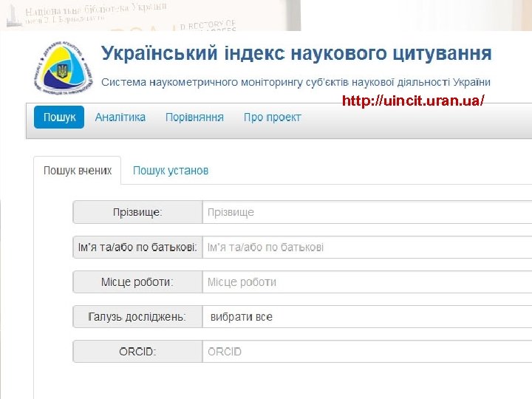Expand the Галузь досліджень dropdown
The width and height of the screenshot is (532, 399).
tap(367, 317)
